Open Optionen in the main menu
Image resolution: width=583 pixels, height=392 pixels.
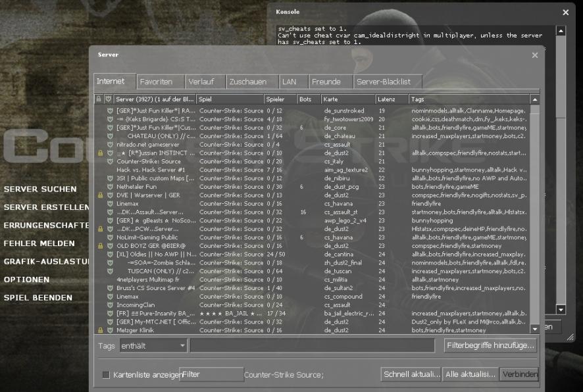click(x=26, y=280)
